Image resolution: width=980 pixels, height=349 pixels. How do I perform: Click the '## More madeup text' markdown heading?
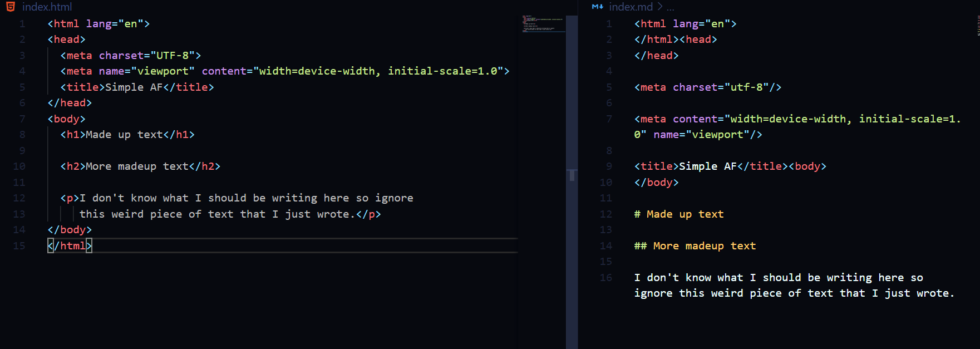695,246
